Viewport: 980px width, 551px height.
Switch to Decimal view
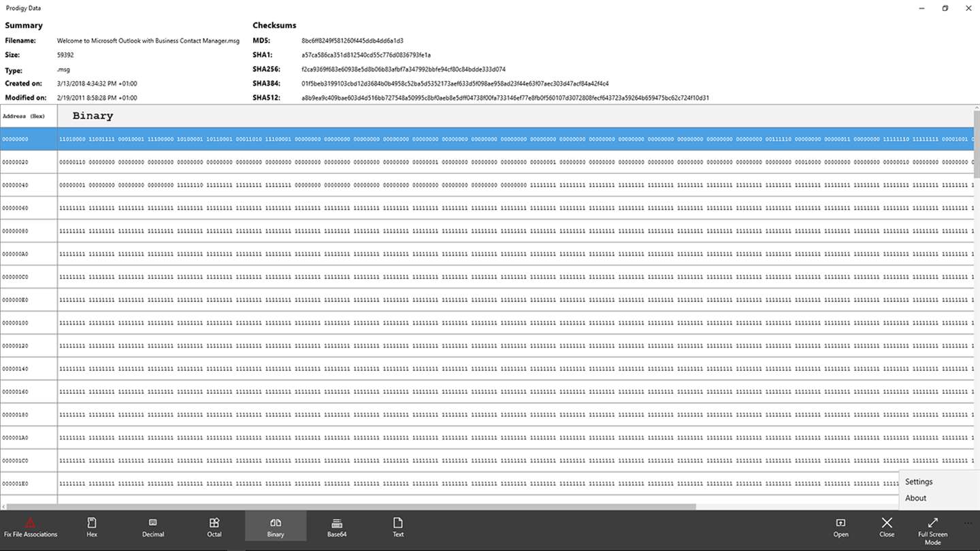click(153, 527)
